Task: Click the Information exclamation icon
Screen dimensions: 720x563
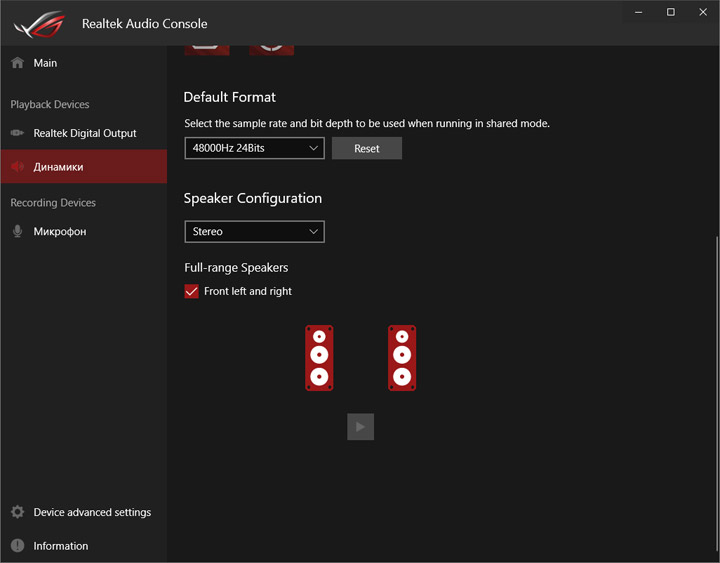Action: tap(17, 546)
